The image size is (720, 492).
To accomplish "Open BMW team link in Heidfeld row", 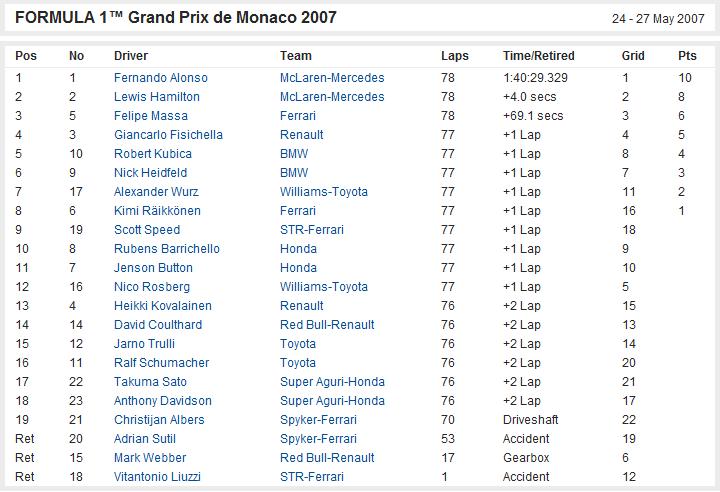I will (294, 173).
